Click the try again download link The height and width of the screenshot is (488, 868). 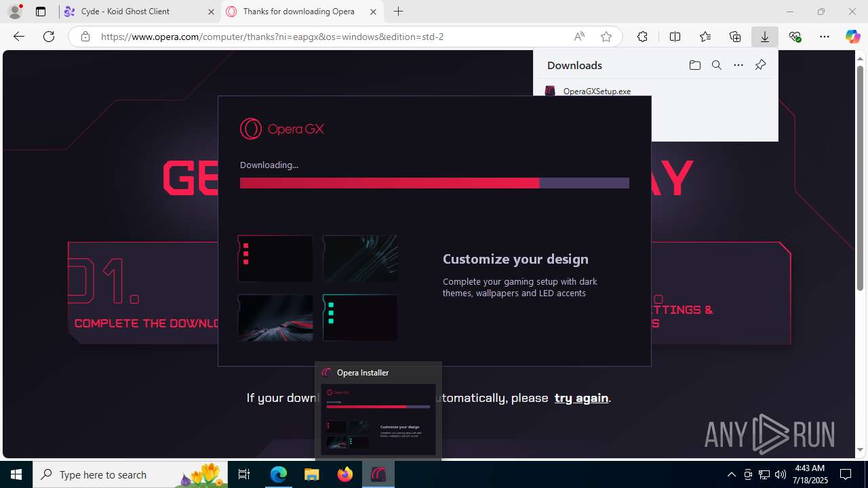tap(581, 398)
